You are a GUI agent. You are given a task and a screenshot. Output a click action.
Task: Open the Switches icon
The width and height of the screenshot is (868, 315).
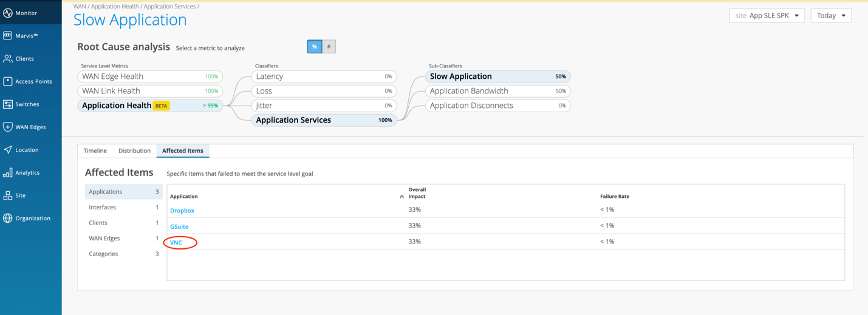(8, 104)
